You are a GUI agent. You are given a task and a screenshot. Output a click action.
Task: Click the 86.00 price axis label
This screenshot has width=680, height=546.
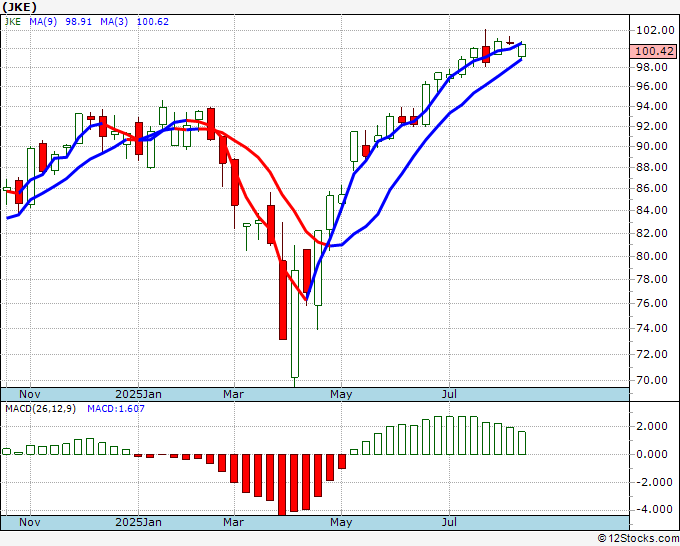tap(652, 188)
